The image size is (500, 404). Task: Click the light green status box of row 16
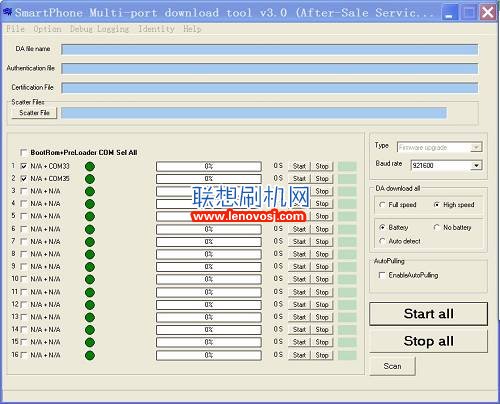pyautogui.click(x=347, y=355)
